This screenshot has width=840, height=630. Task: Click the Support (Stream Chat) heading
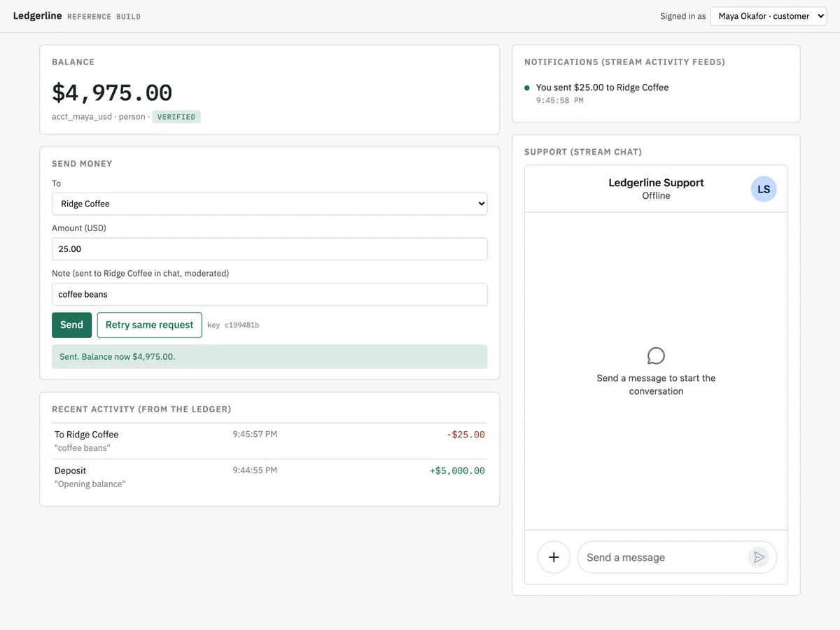[583, 152]
